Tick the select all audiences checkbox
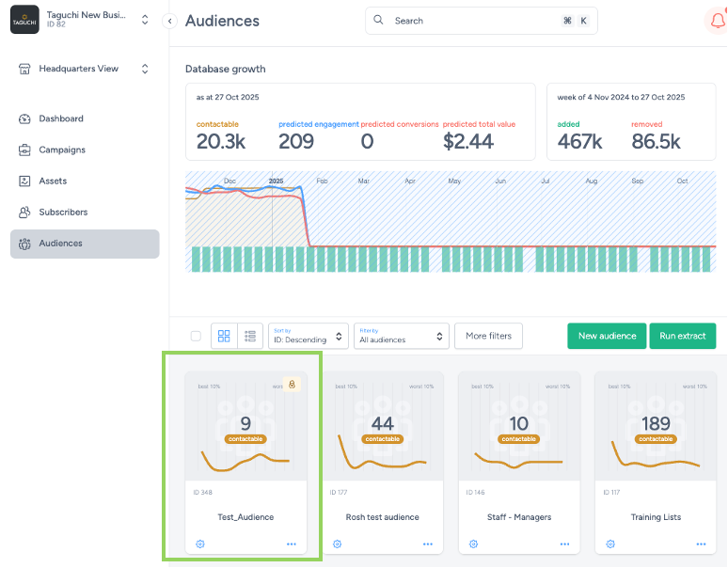The image size is (728, 568). click(x=196, y=336)
